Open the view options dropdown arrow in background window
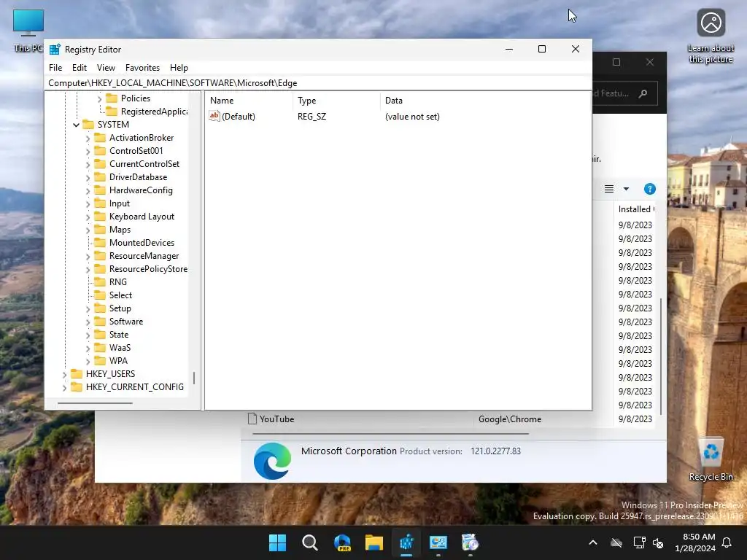 [626, 189]
